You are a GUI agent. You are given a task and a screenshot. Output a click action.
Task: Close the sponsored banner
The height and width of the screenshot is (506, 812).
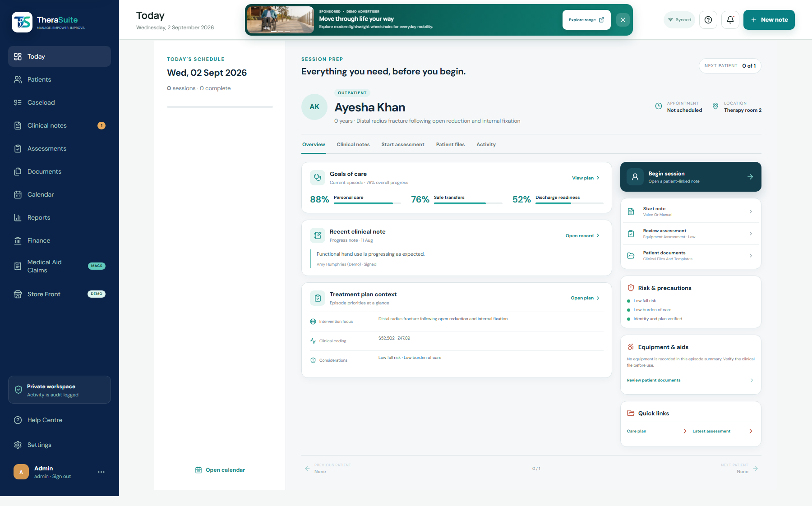coord(623,20)
